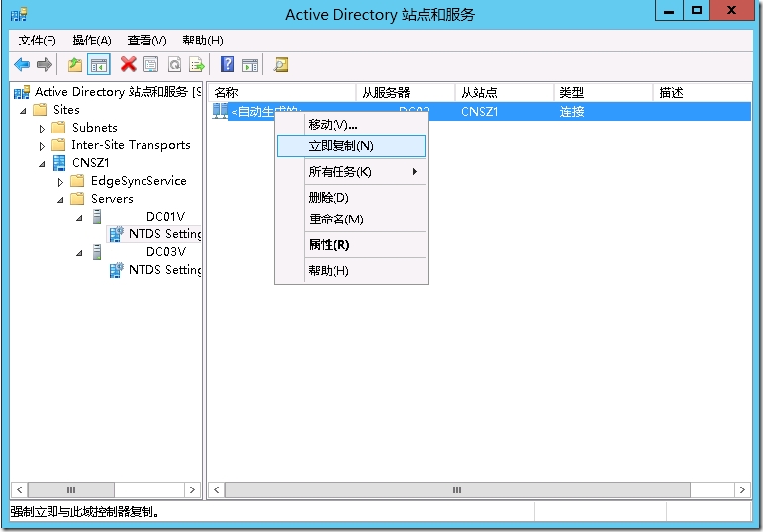The width and height of the screenshot is (763, 532).
Task: Choose 删除(D) from context menu
Action: (351, 198)
